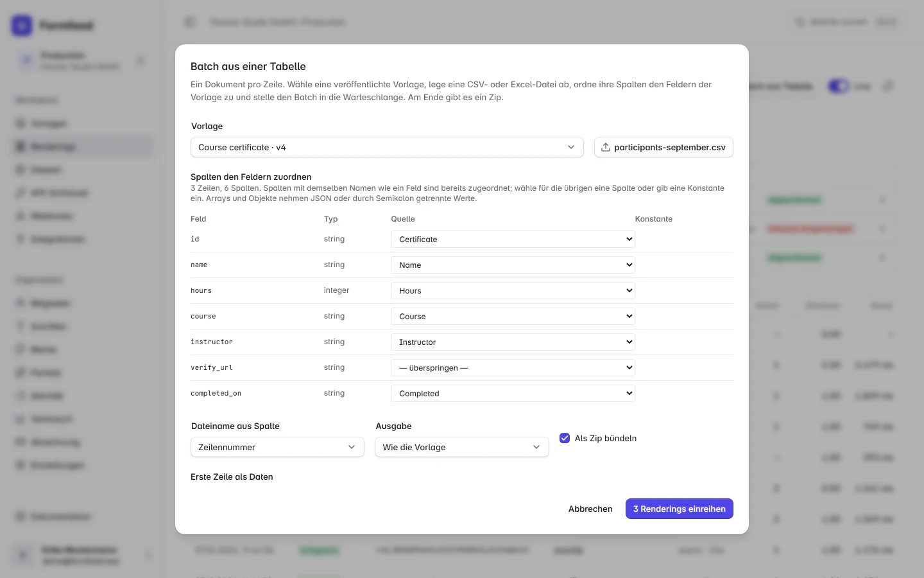
Task: Change the Hours source selection
Action: (x=513, y=290)
